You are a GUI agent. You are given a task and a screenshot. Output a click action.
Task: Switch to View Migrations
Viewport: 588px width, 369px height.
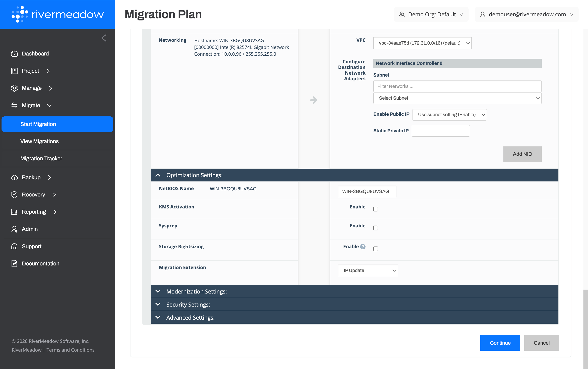coord(39,141)
